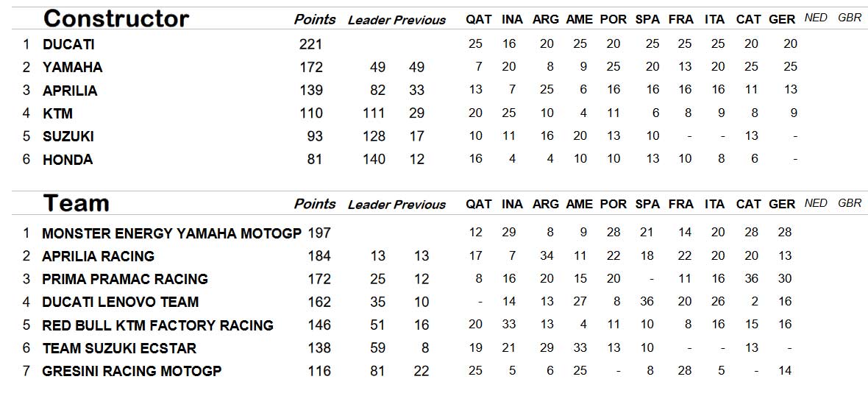Click APRILIA RACING team name

(99, 256)
